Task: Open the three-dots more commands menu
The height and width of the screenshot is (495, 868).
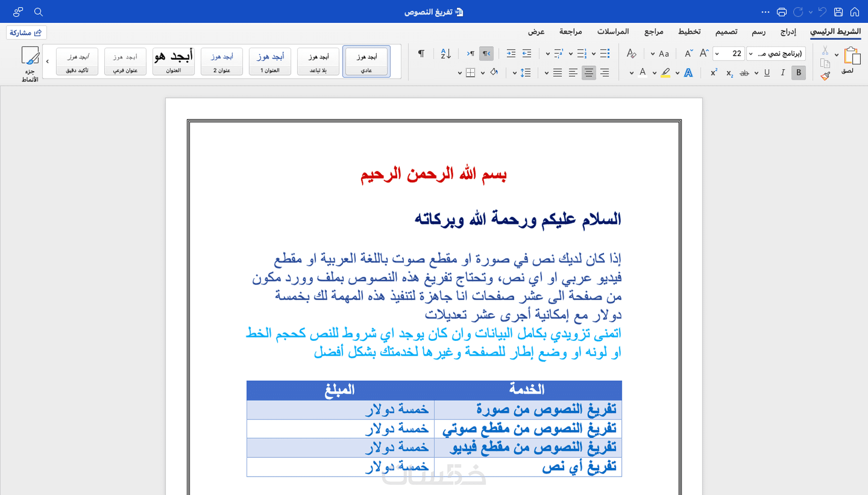Action: [765, 12]
